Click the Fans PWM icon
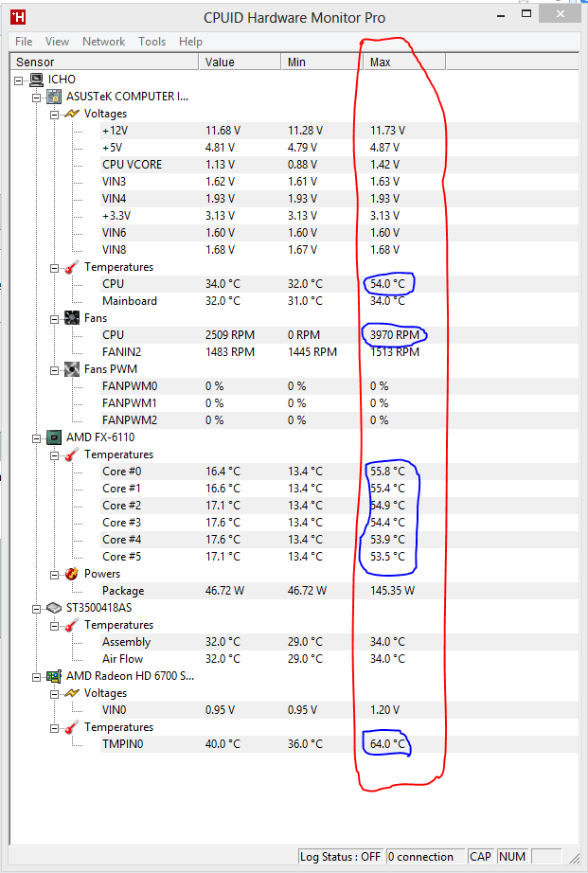 pyautogui.click(x=72, y=369)
